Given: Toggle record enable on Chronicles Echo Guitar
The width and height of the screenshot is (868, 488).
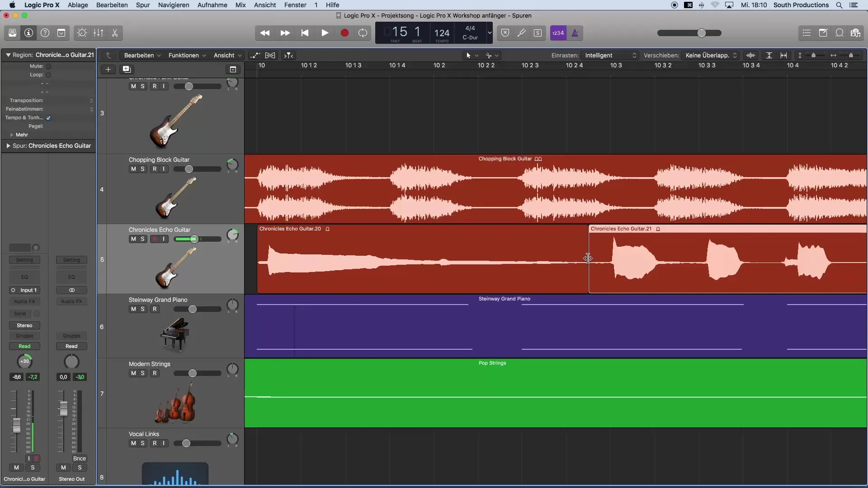Looking at the screenshot, I should pyautogui.click(x=155, y=239).
